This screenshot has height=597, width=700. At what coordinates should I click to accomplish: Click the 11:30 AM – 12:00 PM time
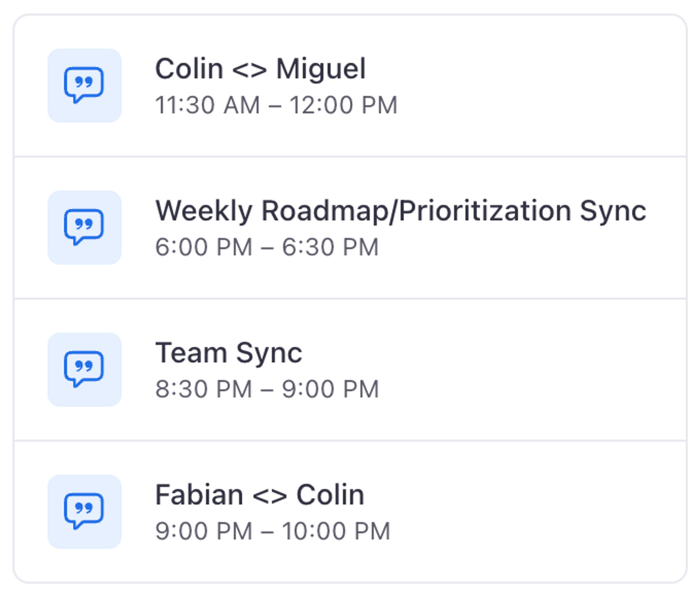(276, 105)
